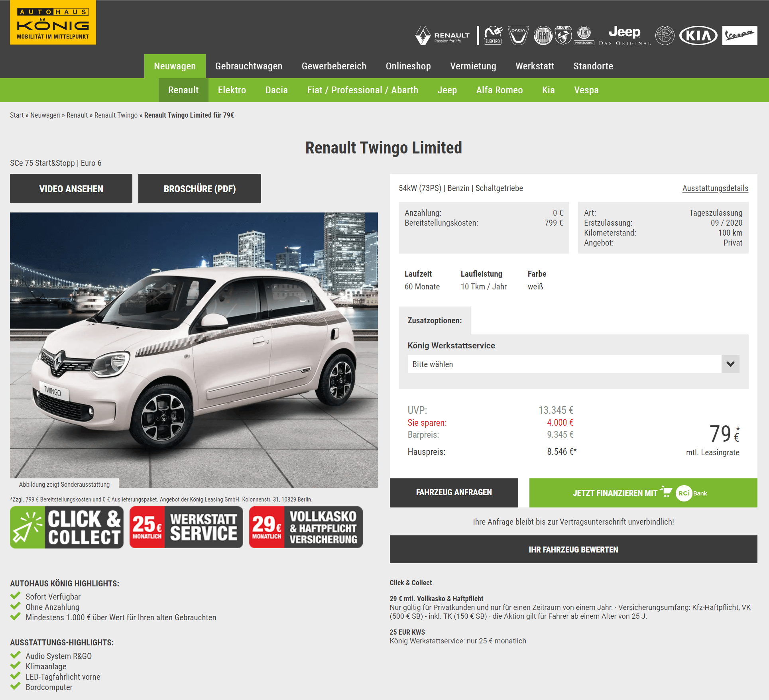The height and width of the screenshot is (700, 769).
Task: Select the '10 Tkm / Jahr' Laufleistung value
Action: point(484,287)
